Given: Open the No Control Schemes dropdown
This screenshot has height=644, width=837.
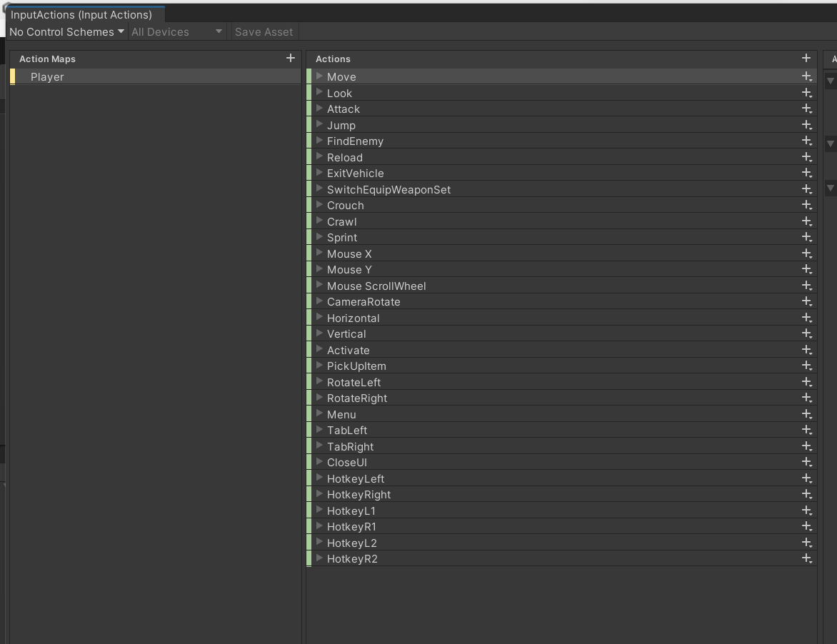Looking at the screenshot, I should pos(64,31).
